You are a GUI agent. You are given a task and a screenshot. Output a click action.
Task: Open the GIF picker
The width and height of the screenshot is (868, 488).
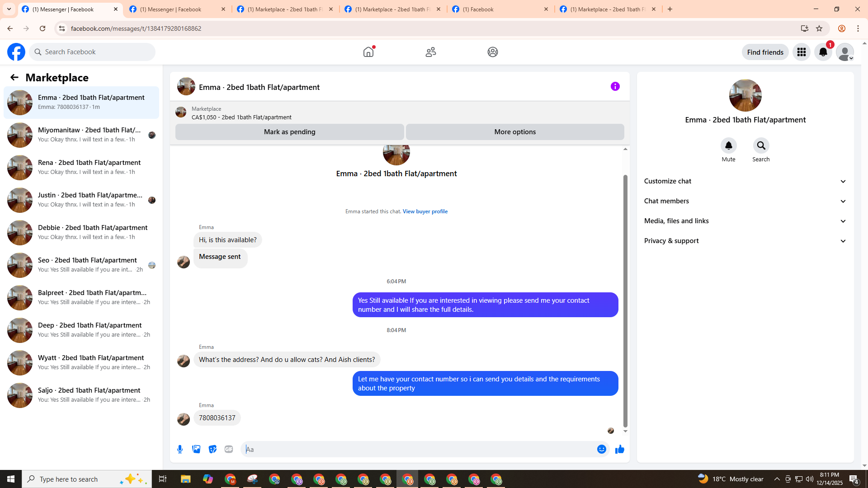tap(229, 449)
